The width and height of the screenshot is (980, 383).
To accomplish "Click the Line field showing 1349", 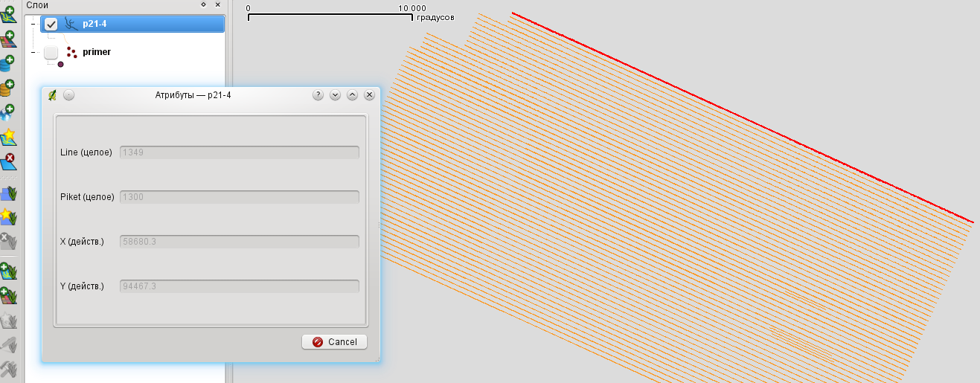I will [x=240, y=152].
